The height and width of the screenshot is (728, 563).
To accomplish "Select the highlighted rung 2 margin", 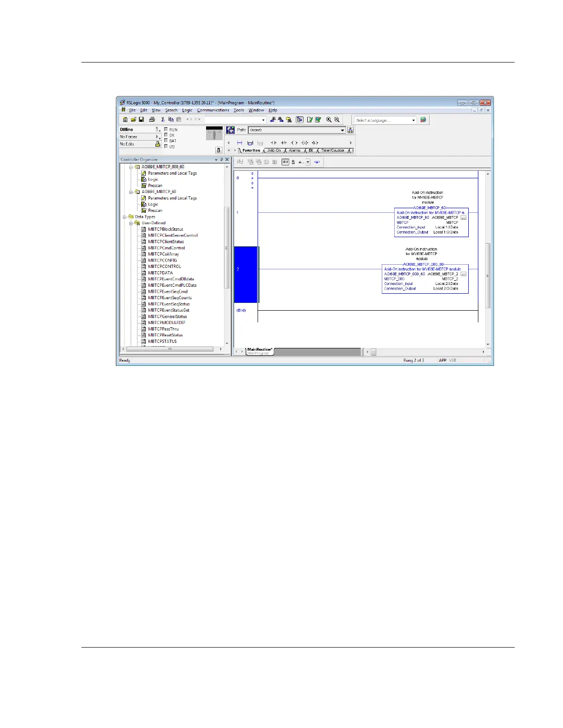I will click(246, 275).
